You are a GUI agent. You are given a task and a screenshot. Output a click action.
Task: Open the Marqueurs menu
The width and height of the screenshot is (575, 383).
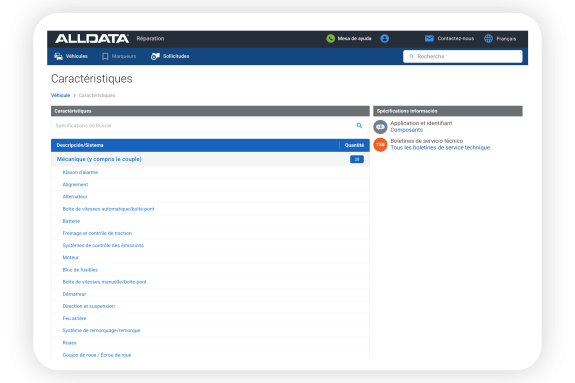[124, 56]
